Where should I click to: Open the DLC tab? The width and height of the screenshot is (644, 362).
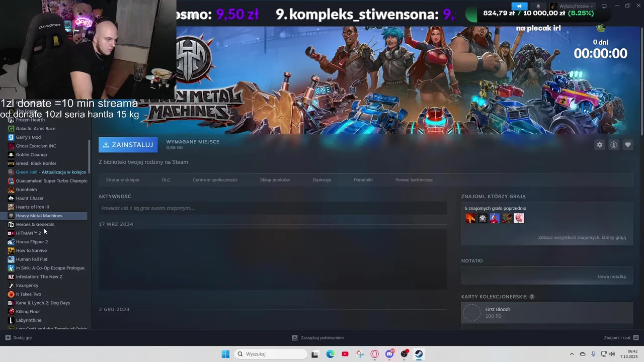tap(166, 179)
